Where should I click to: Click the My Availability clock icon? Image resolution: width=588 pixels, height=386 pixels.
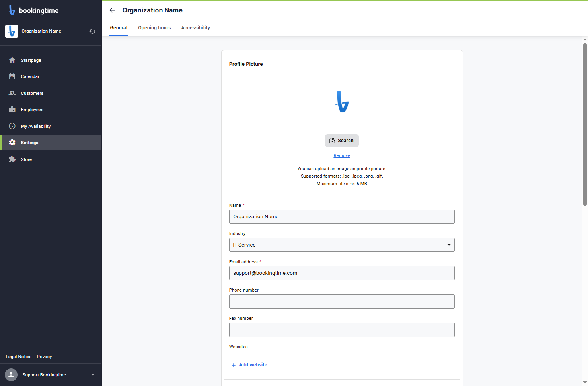pos(12,126)
